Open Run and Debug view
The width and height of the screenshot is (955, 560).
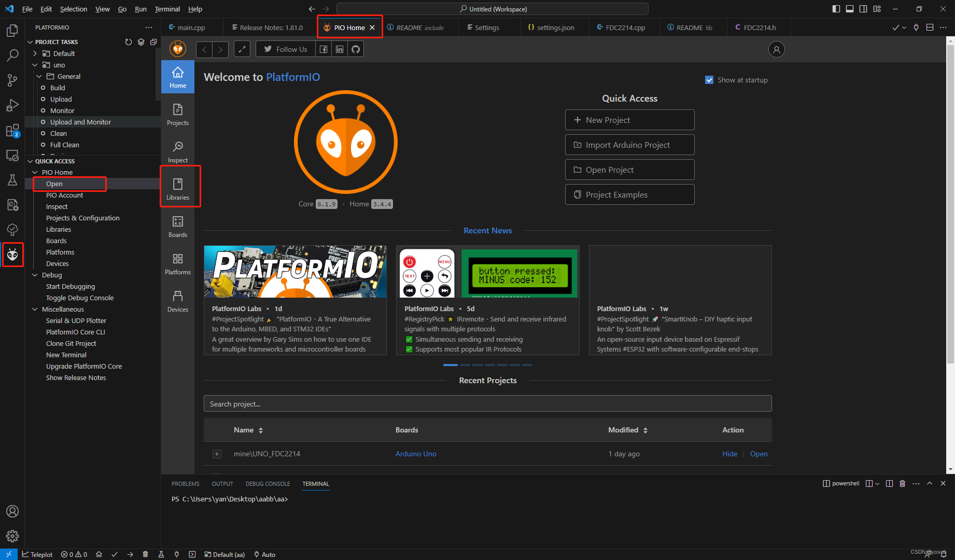pos(12,105)
